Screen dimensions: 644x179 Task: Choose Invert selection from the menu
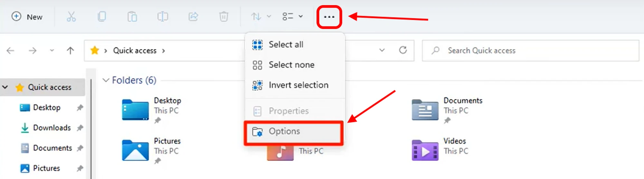(x=298, y=85)
